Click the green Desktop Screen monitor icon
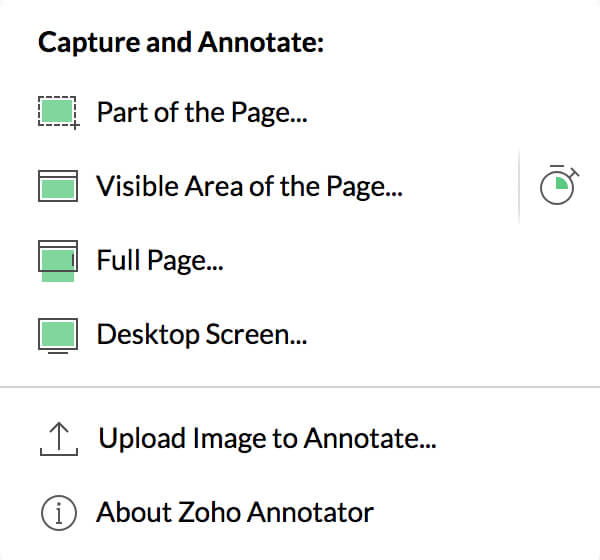The width and height of the screenshot is (600, 560). (58, 336)
